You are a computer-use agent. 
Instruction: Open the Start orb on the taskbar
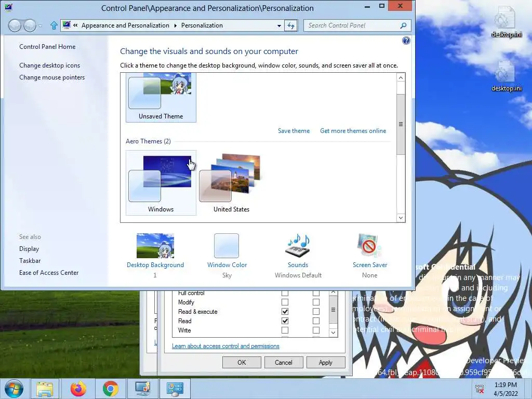pos(14,389)
